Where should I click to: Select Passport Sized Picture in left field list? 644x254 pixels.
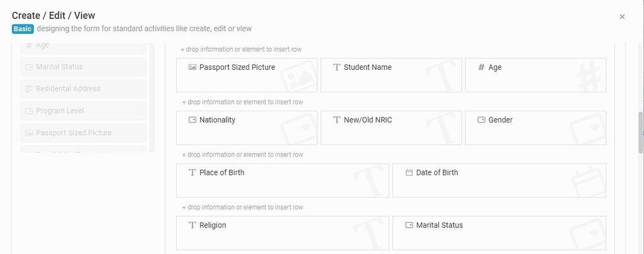84,133
